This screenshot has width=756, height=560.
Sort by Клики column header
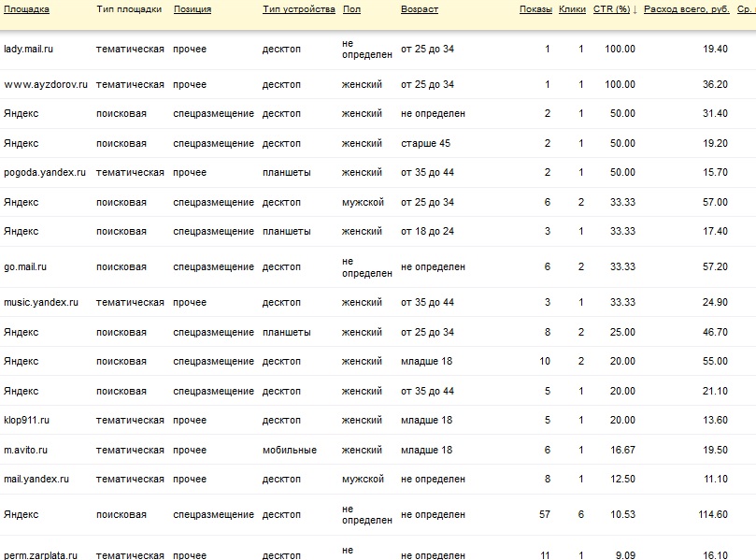[572, 9]
